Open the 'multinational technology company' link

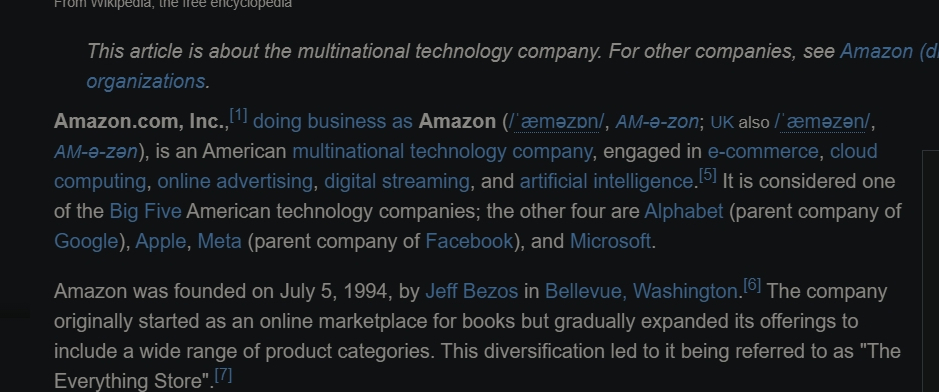point(442,152)
